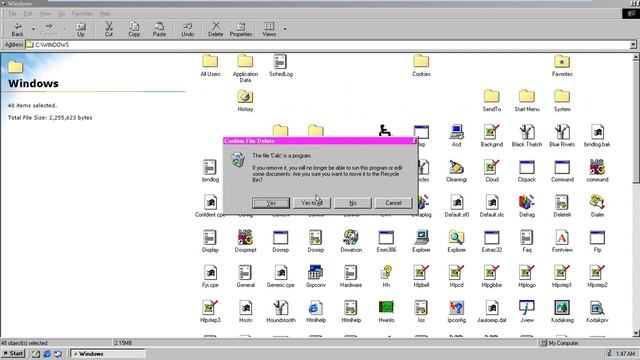Open the Favorites menu
Screen dimensions: 640x360
(x=82, y=14)
